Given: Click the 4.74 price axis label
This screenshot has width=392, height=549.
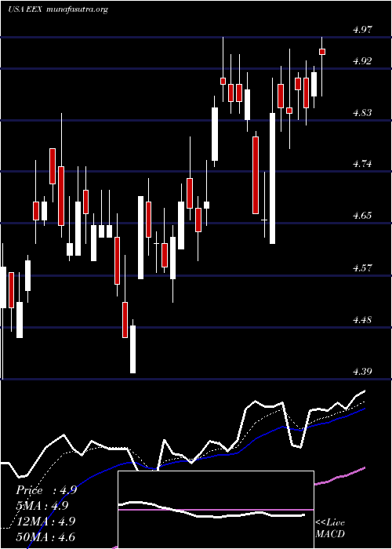Looking at the screenshot, I should 362,163.
